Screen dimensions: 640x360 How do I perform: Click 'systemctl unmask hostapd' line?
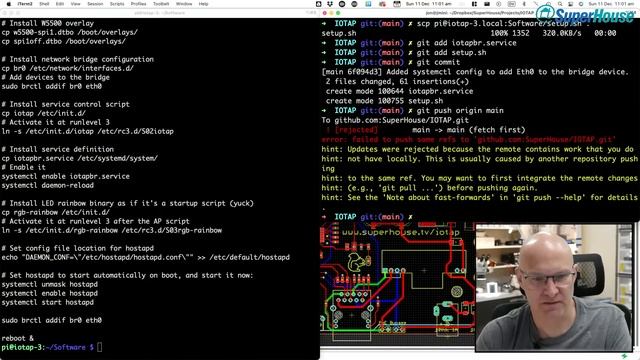pyautogui.click(x=49, y=284)
